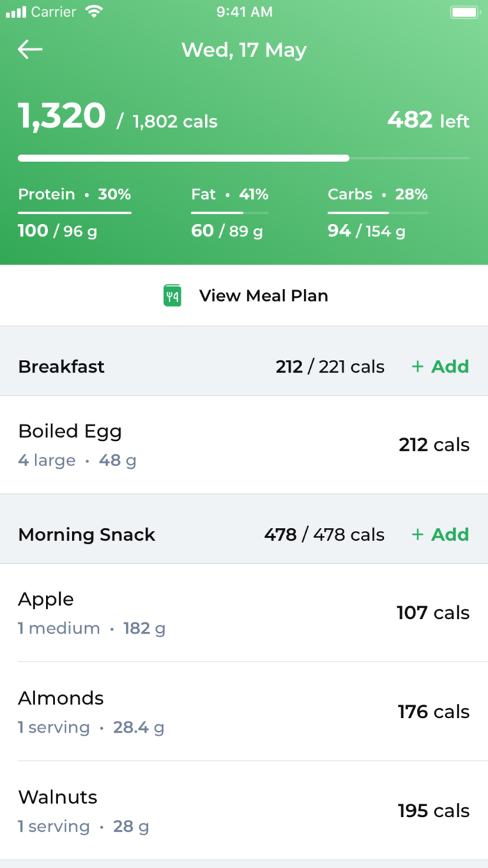Tap the back arrow icon
Image resolution: width=488 pixels, height=868 pixels.
tap(30, 50)
